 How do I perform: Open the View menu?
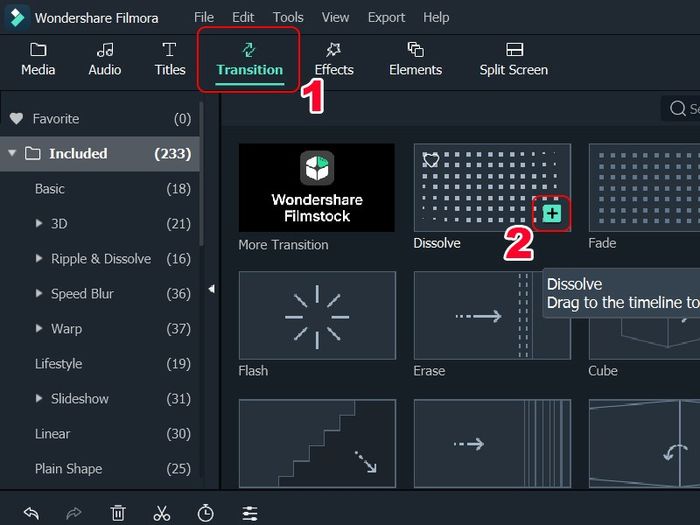[x=335, y=17]
